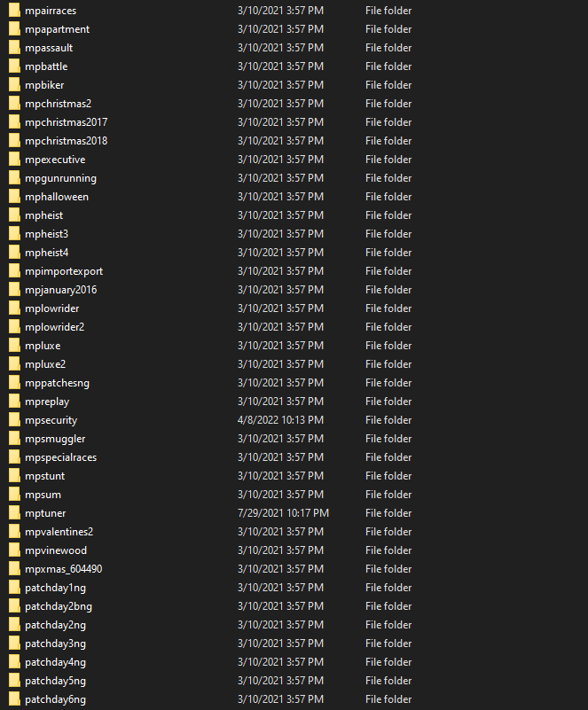Select the mpairraces folder icon
The image size is (588, 710).
click(14, 10)
